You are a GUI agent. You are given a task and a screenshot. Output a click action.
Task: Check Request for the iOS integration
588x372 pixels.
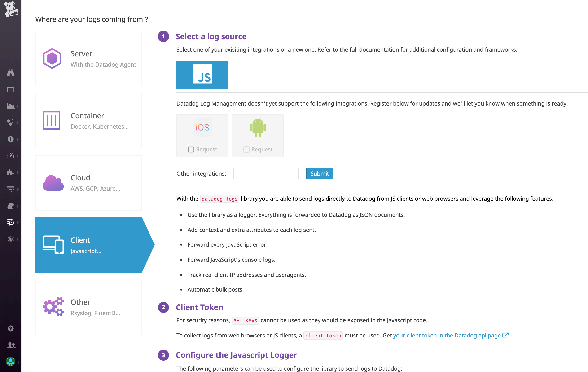click(191, 150)
